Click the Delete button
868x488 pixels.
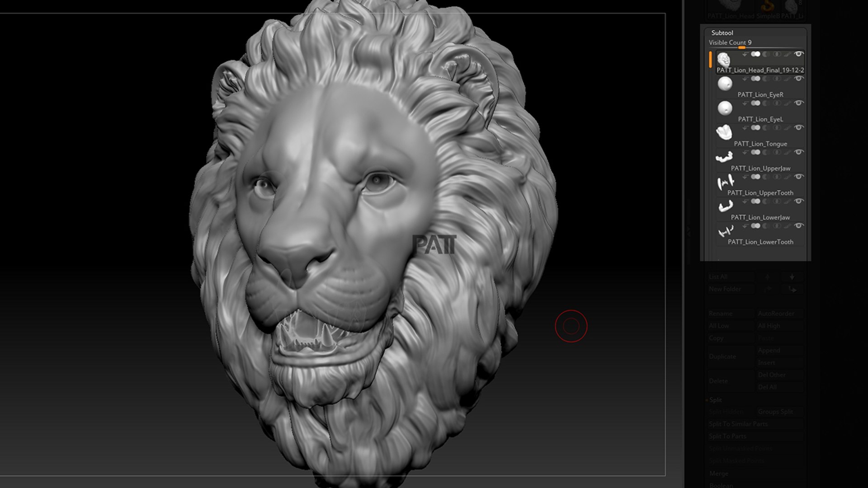click(731, 381)
